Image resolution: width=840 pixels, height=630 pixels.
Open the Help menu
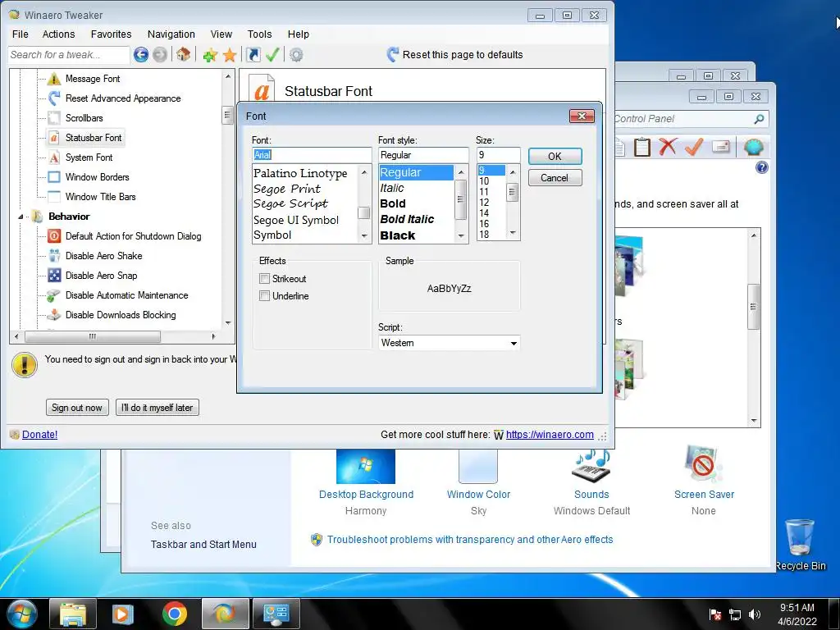(298, 34)
